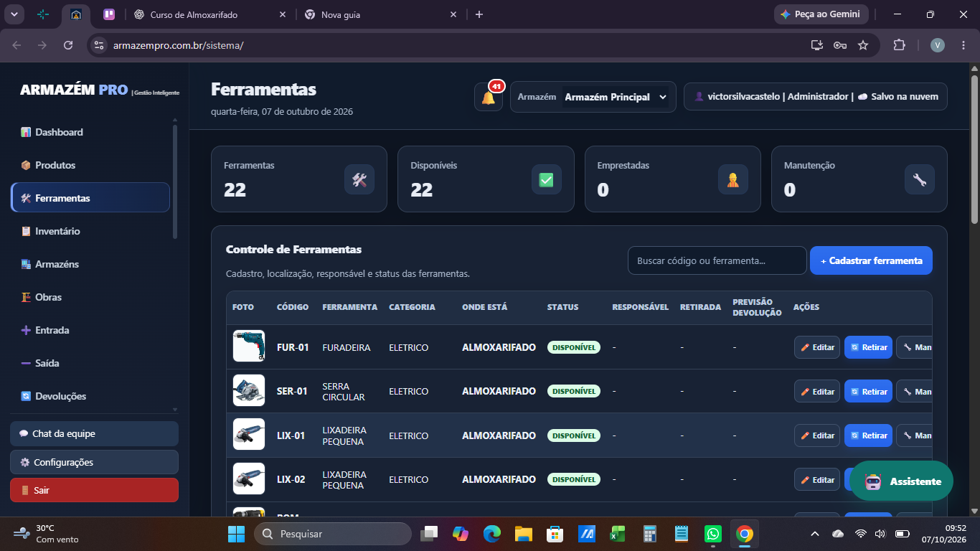This screenshot has height=551, width=980.
Task: Click the Windows Start button
Action: coord(236,534)
